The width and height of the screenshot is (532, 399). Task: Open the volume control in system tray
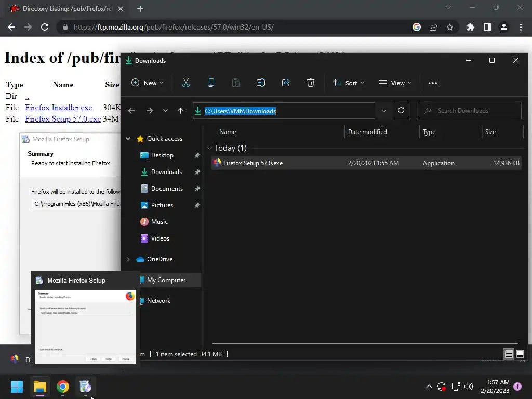(469, 387)
